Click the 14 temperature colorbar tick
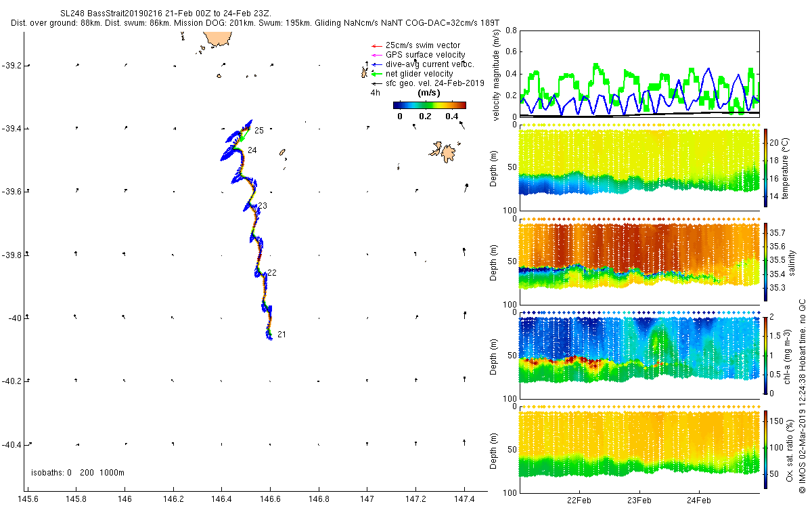Screen dimensions: 812x508 [x=775, y=196]
